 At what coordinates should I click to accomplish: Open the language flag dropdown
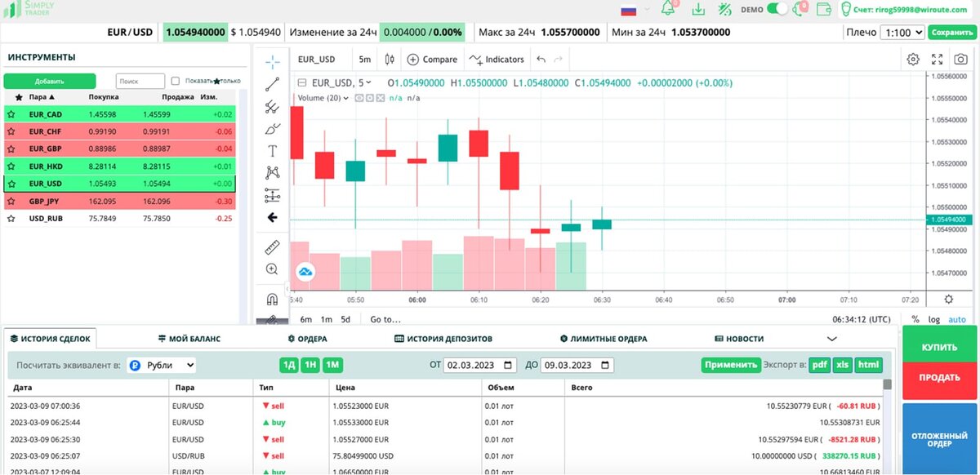635,11
